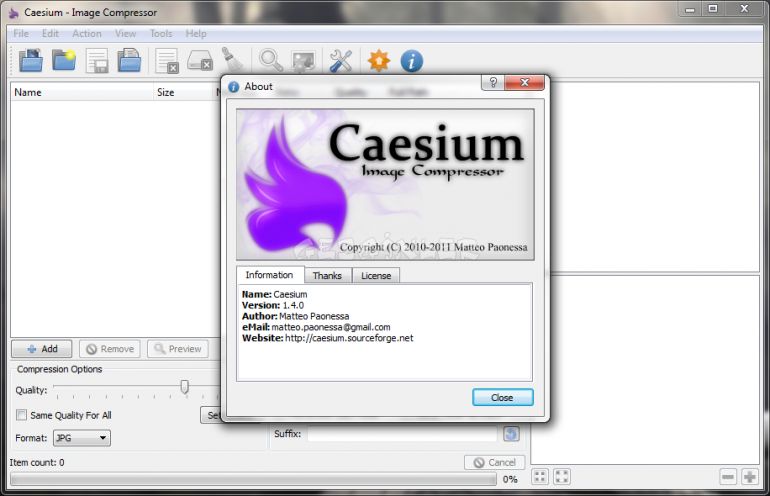Open the View menu
Image resolution: width=770 pixels, height=496 pixels.
pyautogui.click(x=126, y=33)
